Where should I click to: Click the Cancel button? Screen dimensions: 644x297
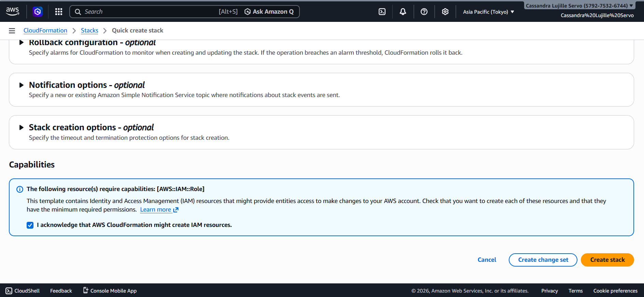coord(487,260)
